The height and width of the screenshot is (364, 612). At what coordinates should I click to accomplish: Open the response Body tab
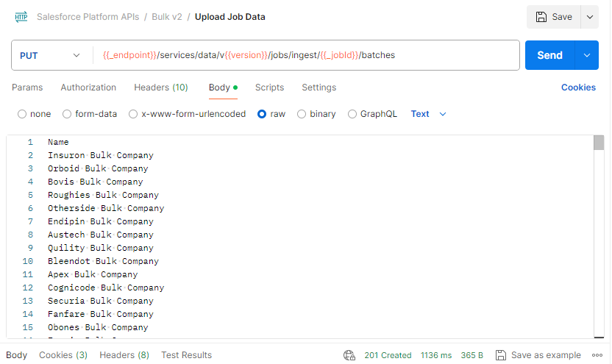point(17,355)
